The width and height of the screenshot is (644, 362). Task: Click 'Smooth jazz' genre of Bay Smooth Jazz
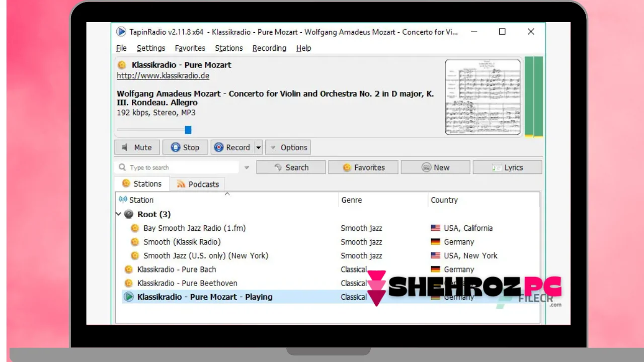(x=361, y=228)
